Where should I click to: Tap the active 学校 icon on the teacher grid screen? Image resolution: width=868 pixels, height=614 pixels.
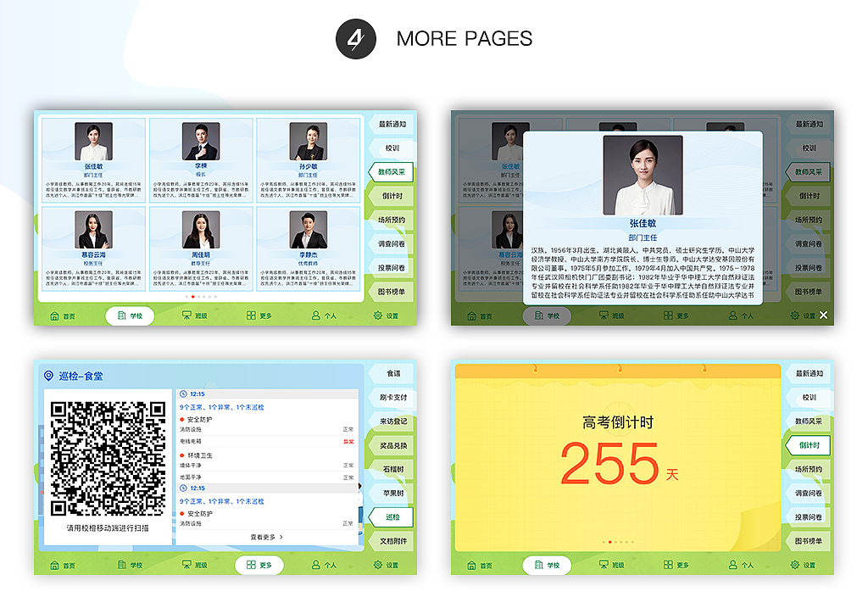pos(122,315)
